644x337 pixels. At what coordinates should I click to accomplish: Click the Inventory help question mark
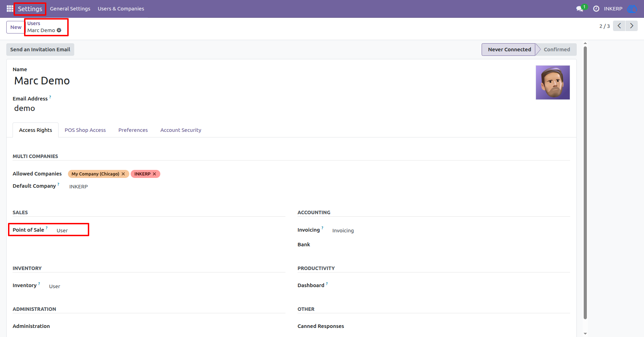point(39,284)
